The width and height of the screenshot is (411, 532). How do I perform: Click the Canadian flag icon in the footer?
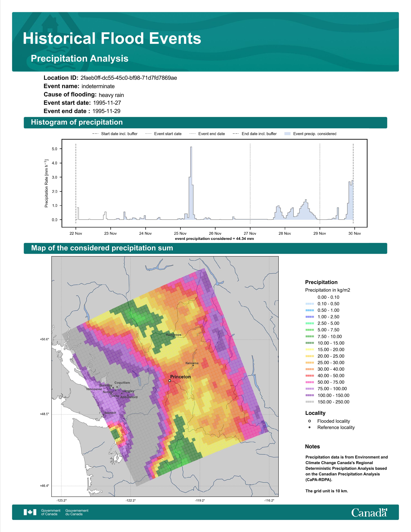pos(30,512)
